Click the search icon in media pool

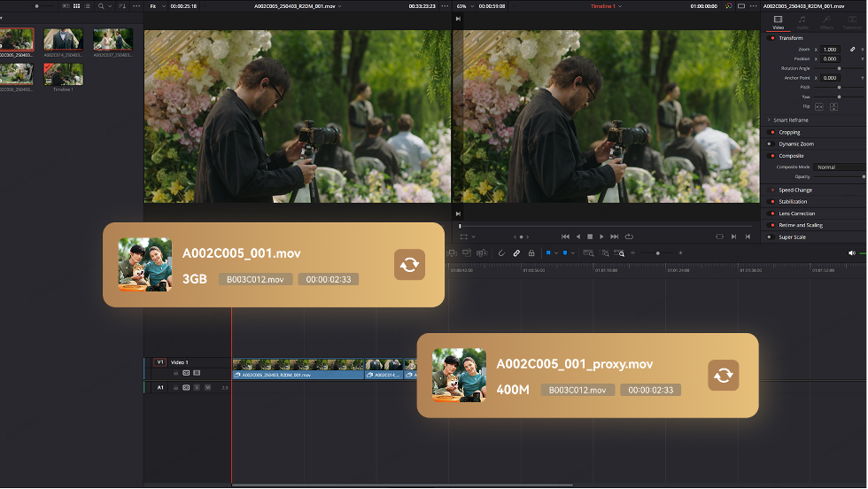pyautogui.click(x=102, y=5)
